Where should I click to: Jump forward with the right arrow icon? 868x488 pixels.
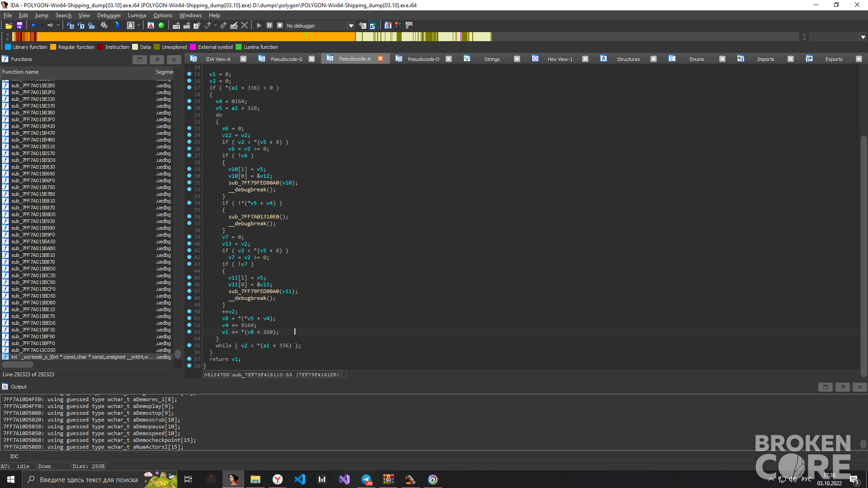click(50, 25)
